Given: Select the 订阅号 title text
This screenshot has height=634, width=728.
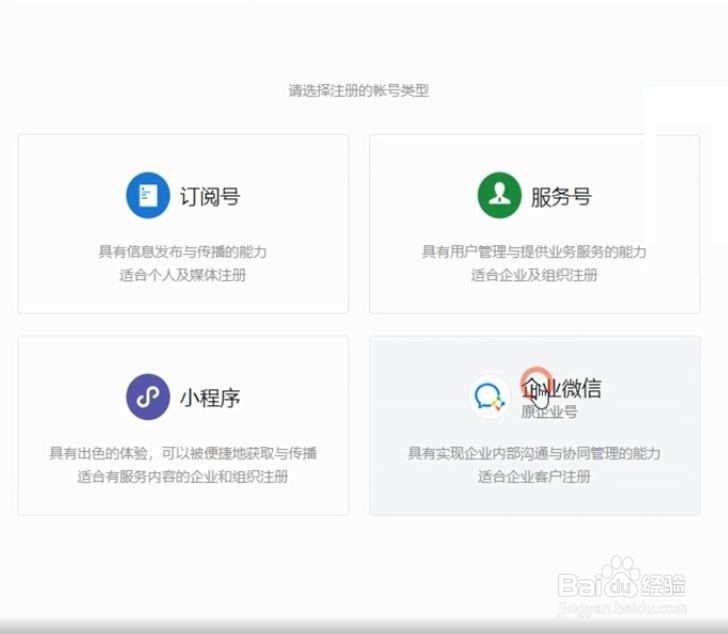Looking at the screenshot, I should pyautogui.click(x=210, y=197).
